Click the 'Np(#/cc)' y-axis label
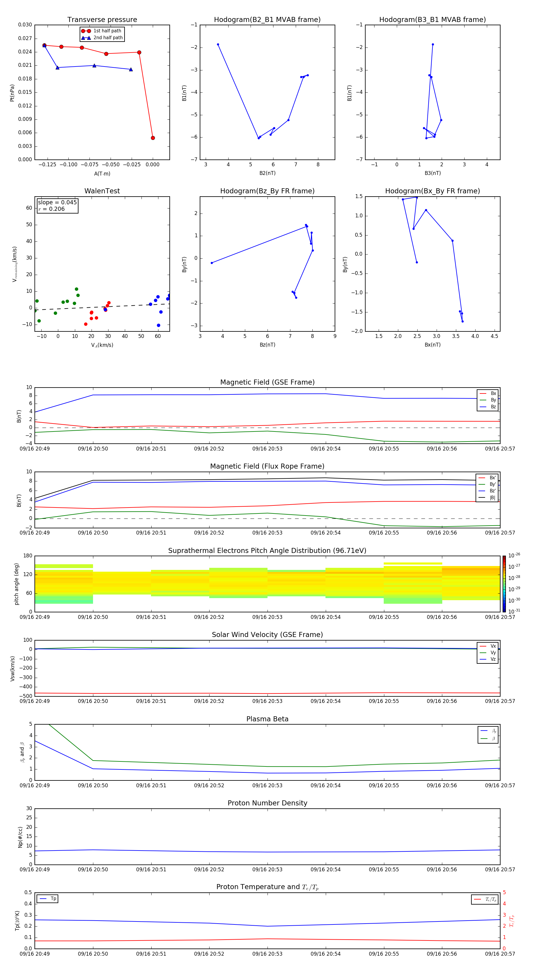The image size is (535, 980). 20,837
